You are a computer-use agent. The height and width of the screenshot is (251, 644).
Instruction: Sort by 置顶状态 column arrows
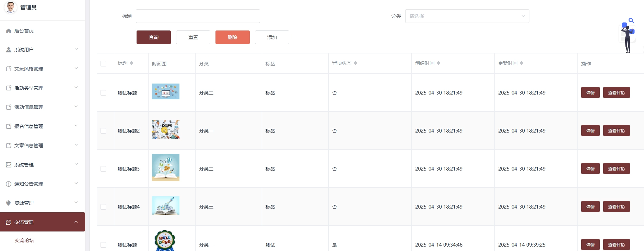click(355, 63)
